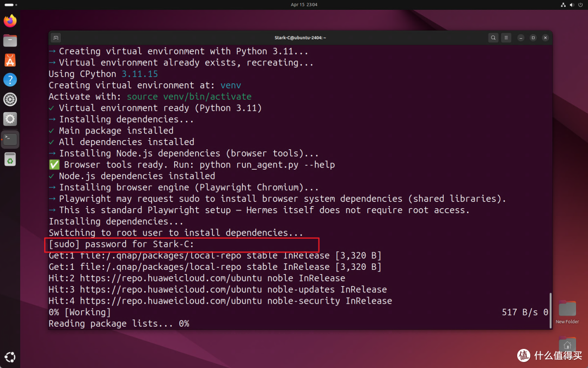Click the sudo password prompt line
The image size is (588, 368).
121,244
